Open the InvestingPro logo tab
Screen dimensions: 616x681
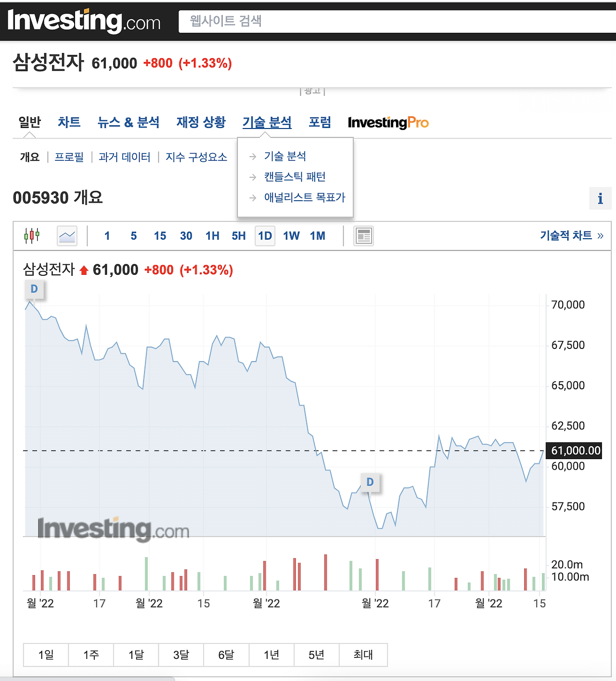(388, 123)
